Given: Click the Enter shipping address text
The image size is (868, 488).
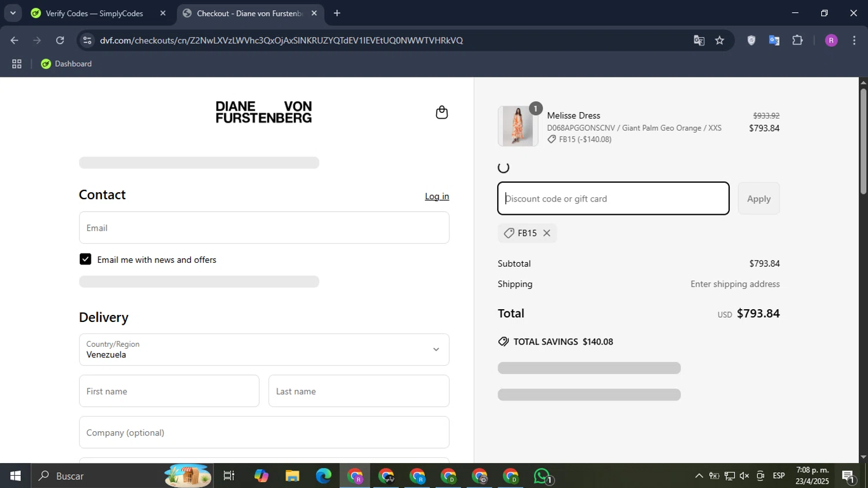Looking at the screenshot, I should (x=735, y=284).
